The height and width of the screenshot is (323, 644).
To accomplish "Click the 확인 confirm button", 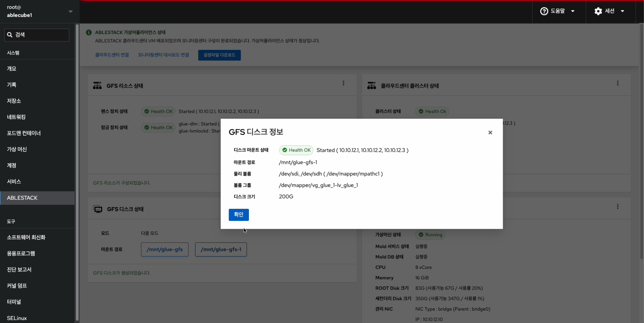I will pos(238,215).
